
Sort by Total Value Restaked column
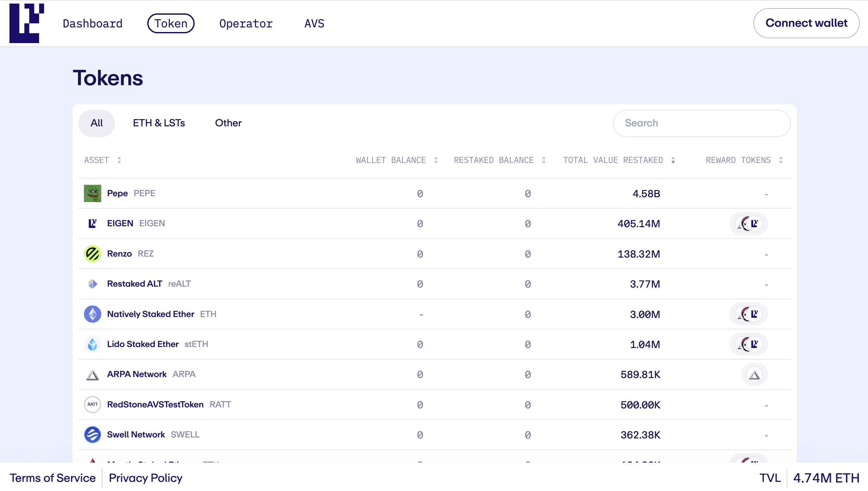673,160
